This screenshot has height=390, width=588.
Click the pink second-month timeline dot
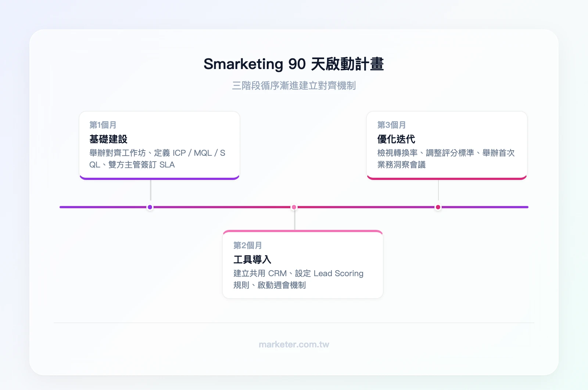(294, 207)
